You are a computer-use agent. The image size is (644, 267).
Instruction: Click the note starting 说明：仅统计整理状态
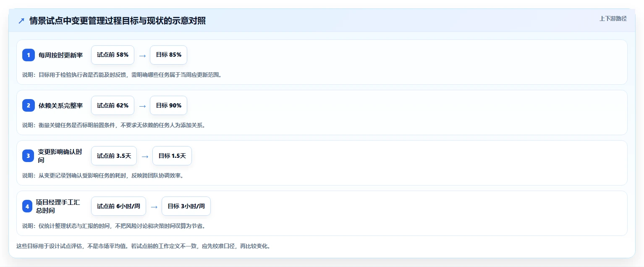[x=113, y=226]
